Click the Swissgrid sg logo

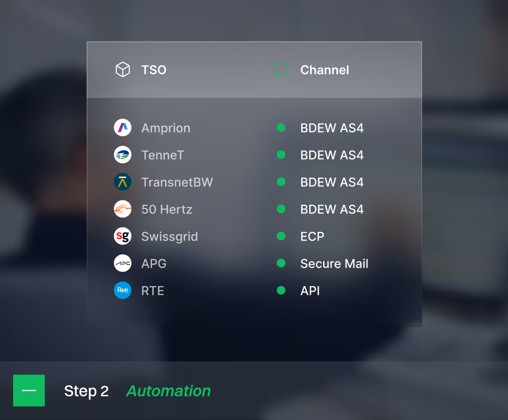[x=123, y=236]
